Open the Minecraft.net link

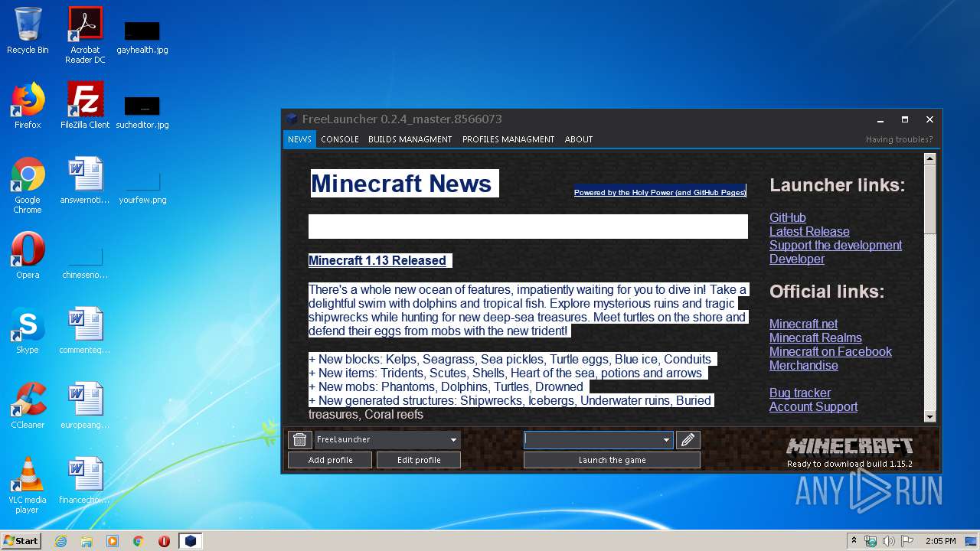pyautogui.click(x=803, y=324)
